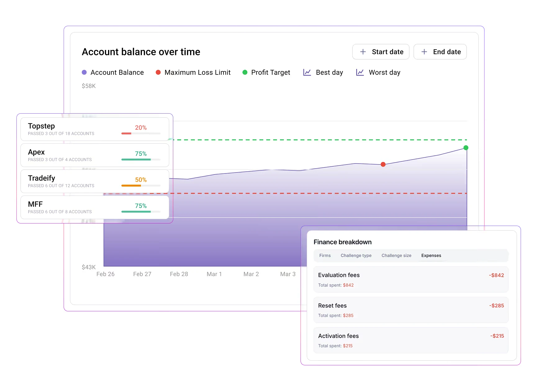Click the Worst day chart icon
The width and height of the screenshot is (534, 392).
click(360, 72)
